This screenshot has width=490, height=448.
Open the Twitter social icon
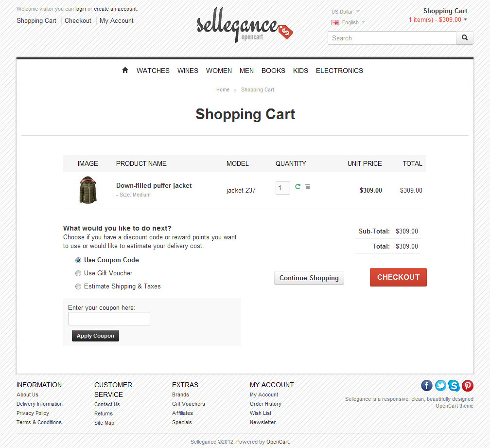click(x=440, y=386)
